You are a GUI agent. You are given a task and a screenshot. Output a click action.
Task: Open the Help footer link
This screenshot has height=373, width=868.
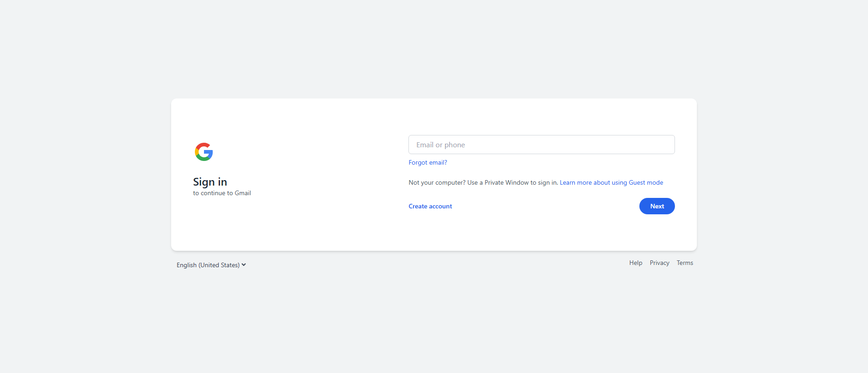(635, 263)
